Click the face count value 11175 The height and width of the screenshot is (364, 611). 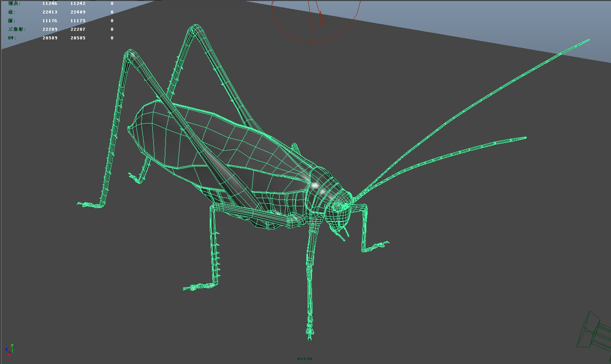(78, 21)
